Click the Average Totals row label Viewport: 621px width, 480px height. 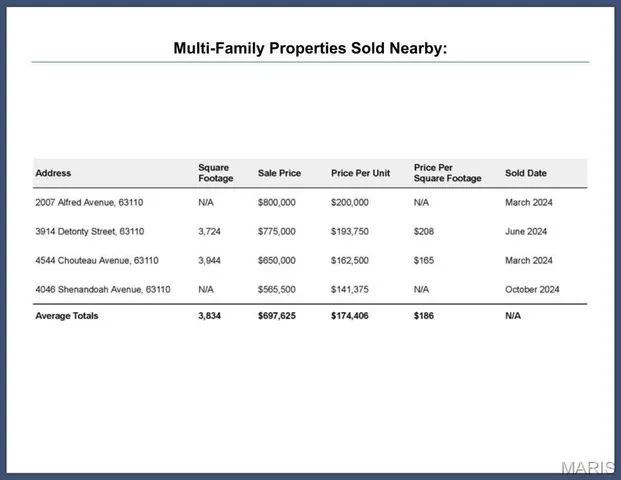point(67,316)
